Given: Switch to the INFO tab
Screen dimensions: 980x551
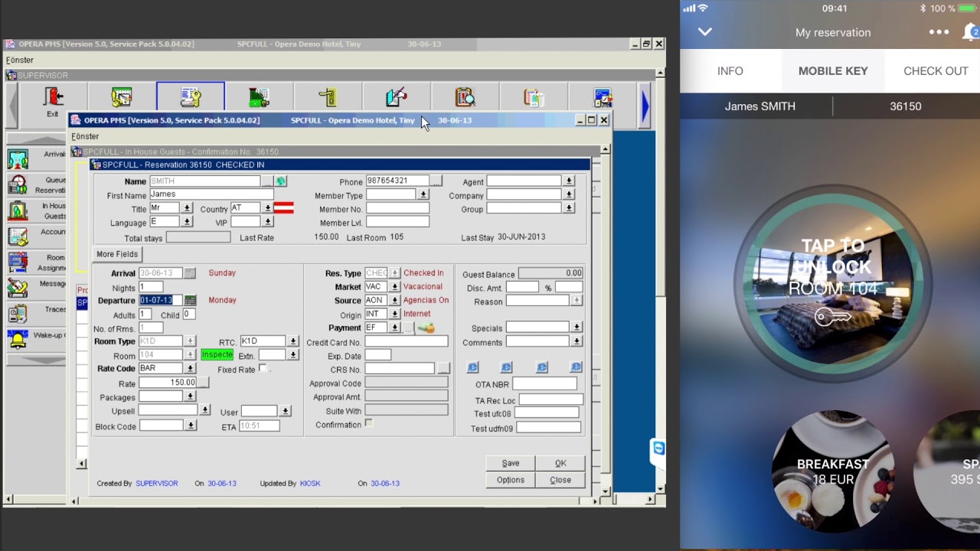Looking at the screenshot, I should coord(730,70).
